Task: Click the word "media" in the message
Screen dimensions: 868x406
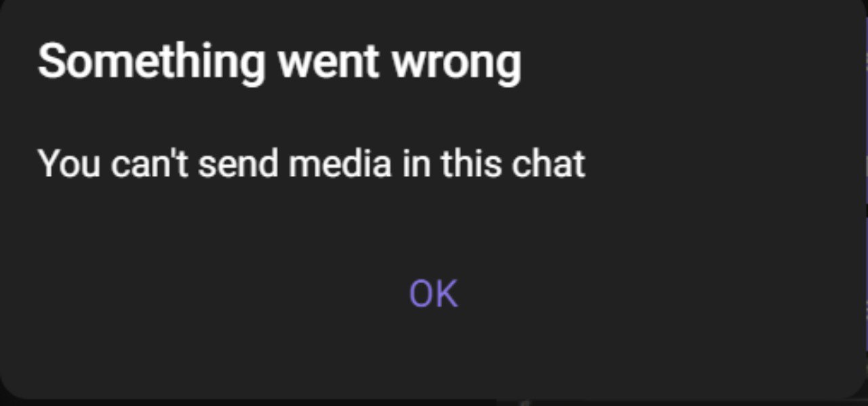Action: pos(340,164)
